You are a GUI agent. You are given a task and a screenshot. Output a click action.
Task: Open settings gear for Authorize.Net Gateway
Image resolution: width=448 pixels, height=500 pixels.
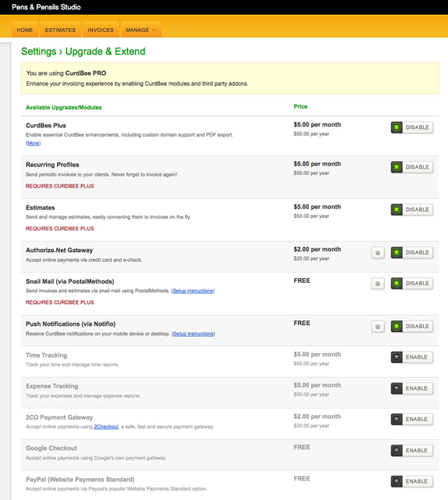[378, 253]
